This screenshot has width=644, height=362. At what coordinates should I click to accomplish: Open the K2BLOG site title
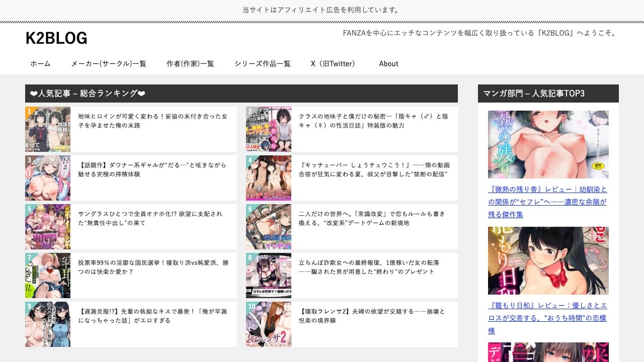[56, 38]
